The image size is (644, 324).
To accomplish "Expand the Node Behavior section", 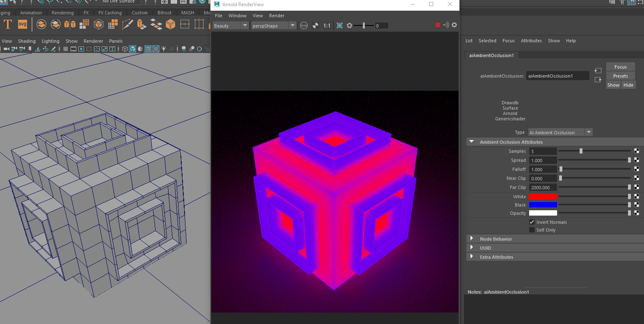I will tap(472, 239).
